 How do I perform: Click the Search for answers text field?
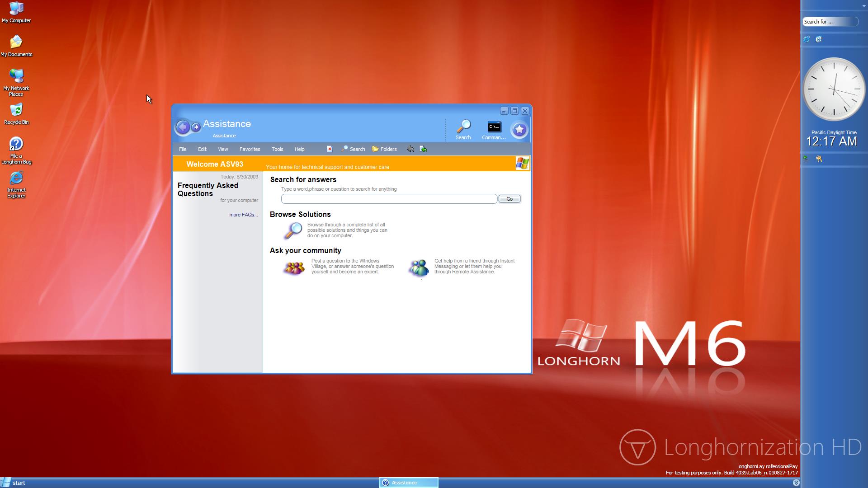389,199
